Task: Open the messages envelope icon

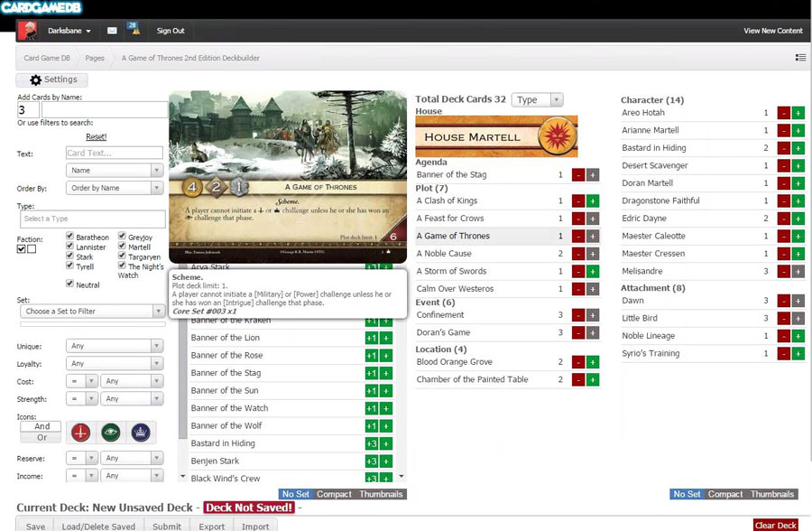Action: pos(112,31)
